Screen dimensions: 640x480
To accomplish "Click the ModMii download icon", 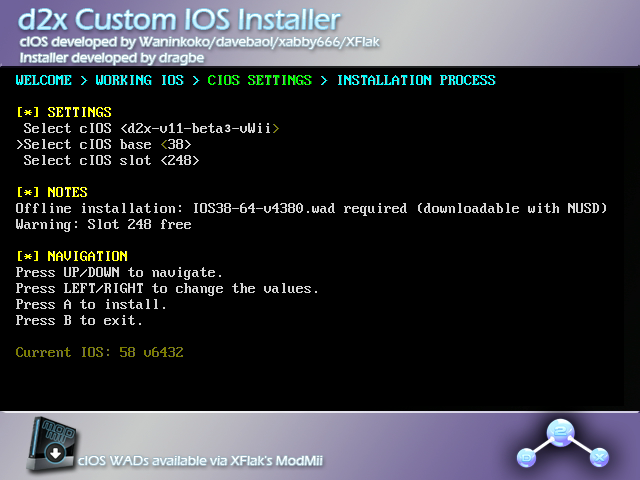I will coord(55,453).
